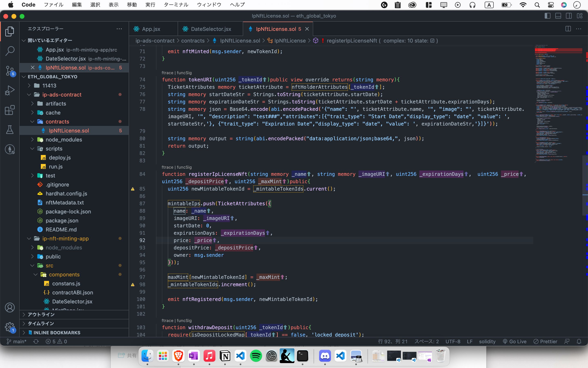Change encoding UTF-8 in status bar
This screenshot has width=588, height=368.
coord(453,341)
